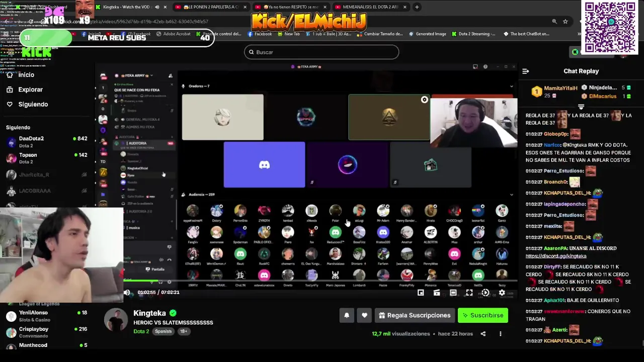Mute the video player volume

[127, 292]
